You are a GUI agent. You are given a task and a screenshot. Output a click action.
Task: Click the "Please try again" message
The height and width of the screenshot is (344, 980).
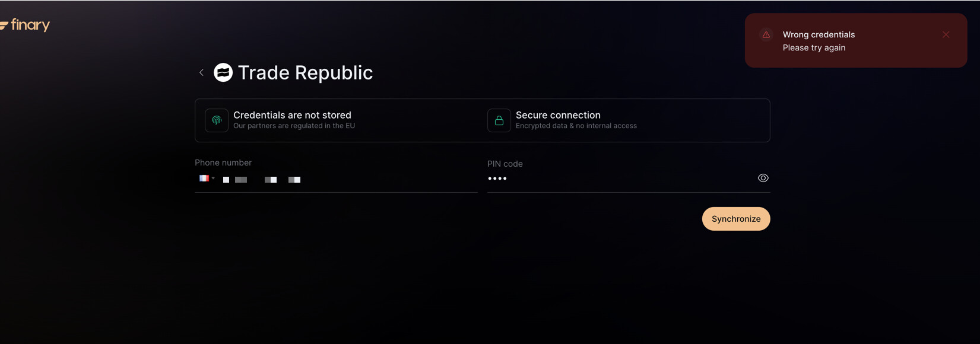(x=814, y=47)
